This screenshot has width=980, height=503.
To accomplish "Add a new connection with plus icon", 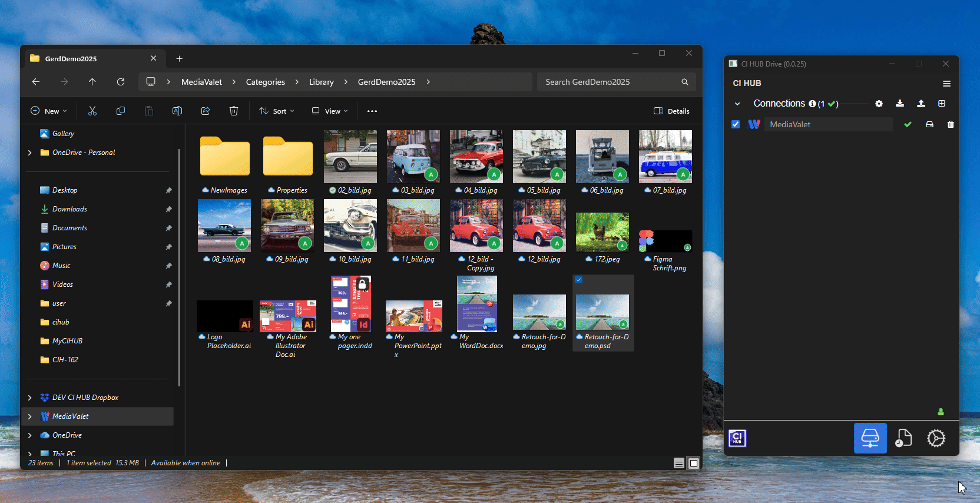I will (942, 104).
